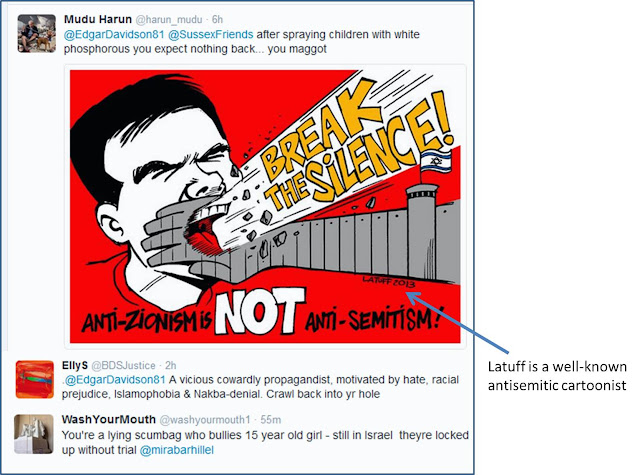This screenshot has height=475, width=640.
Task: Open the WashYourMouth display name
Action: (x=109, y=420)
